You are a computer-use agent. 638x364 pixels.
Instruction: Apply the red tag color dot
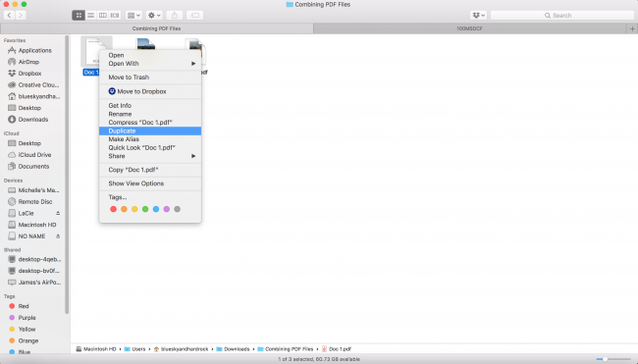(x=113, y=209)
